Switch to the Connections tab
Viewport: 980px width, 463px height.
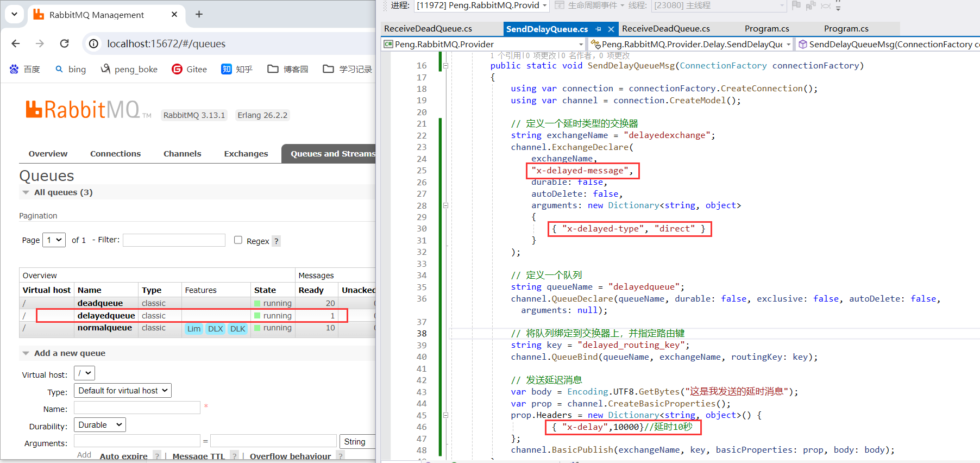coord(115,154)
